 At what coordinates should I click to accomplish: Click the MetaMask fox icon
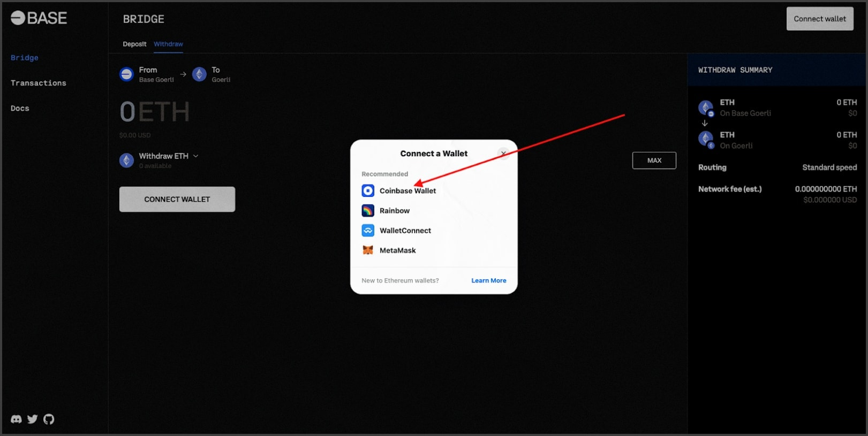pos(368,250)
